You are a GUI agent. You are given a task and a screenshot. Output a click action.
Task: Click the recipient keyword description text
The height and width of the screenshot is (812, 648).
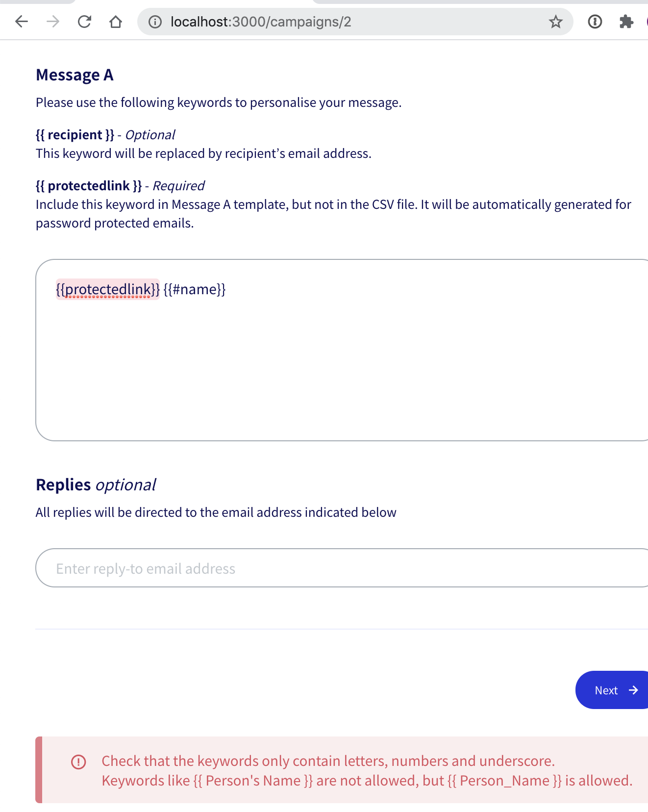203,153
